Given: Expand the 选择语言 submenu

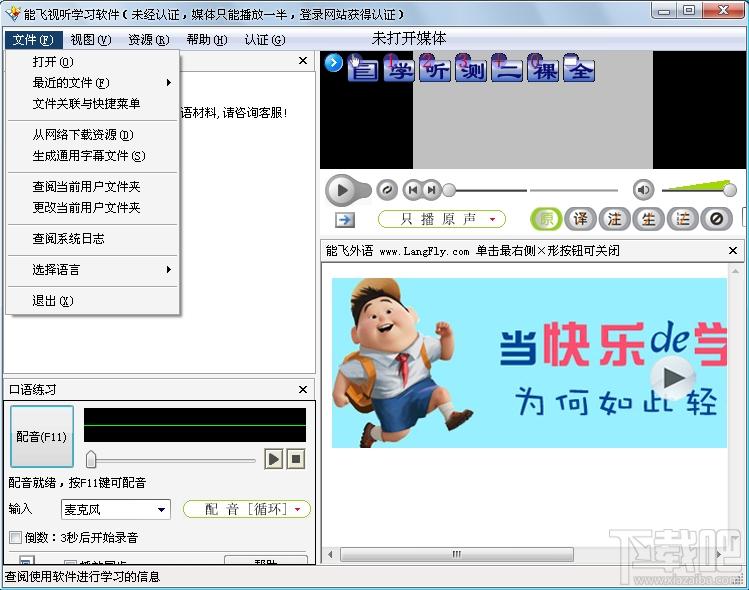Looking at the screenshot, I should [x=93, y=270].
